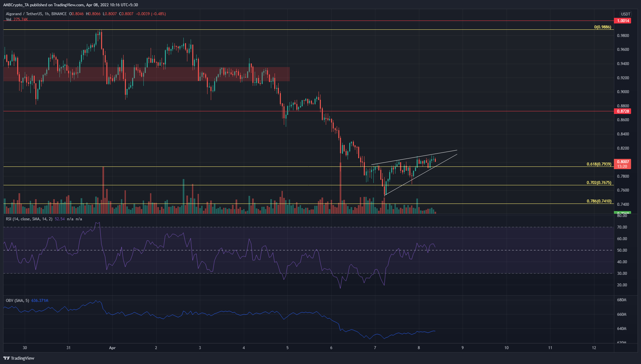
Task: Click the OBV 660M scale label
Action: coord(622,314)
